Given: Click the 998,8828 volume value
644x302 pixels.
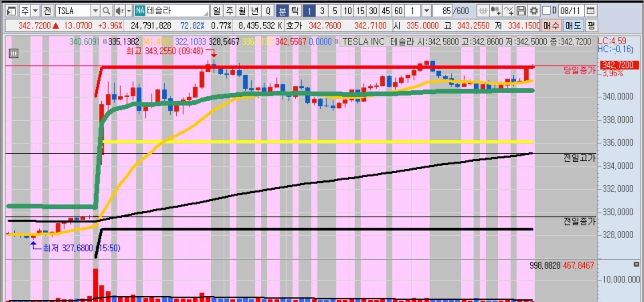Looking at the screenshot, I should tap(545, 265).
